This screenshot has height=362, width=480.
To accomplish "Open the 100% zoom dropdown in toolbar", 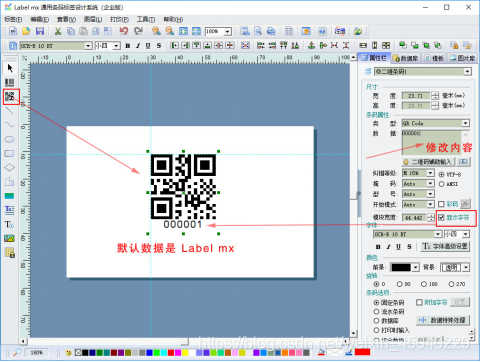I will click(x=228, y=32).
